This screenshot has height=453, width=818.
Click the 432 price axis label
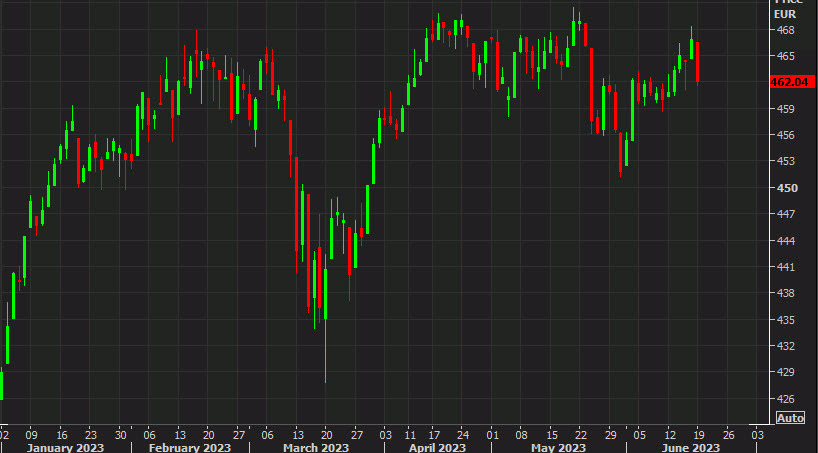click(784, 346)
